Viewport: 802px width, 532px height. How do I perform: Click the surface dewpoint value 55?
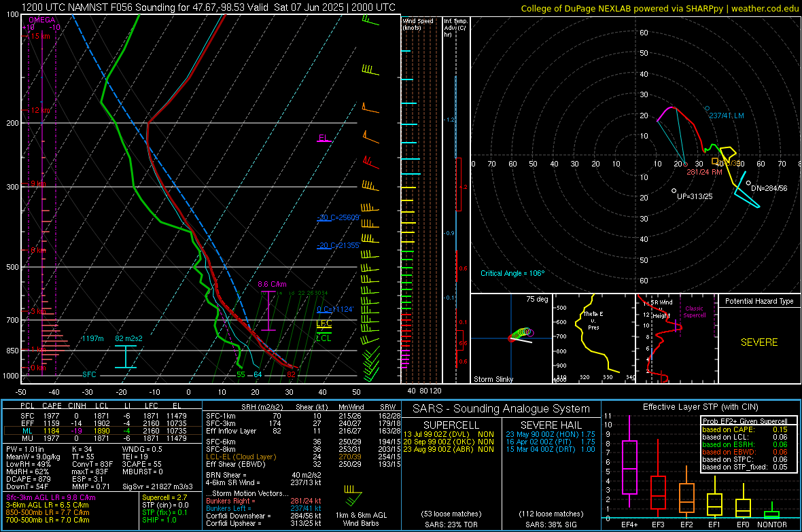click(x=241, y=374)
